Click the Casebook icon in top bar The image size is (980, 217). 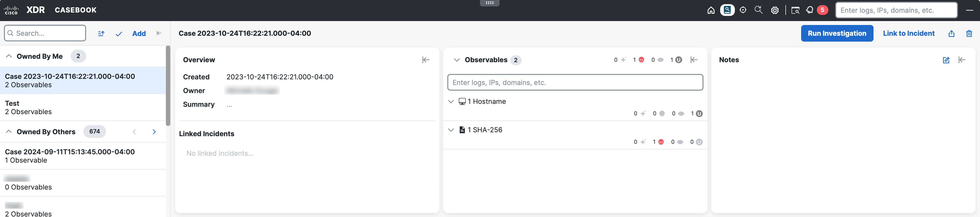(x=727, y=10)
